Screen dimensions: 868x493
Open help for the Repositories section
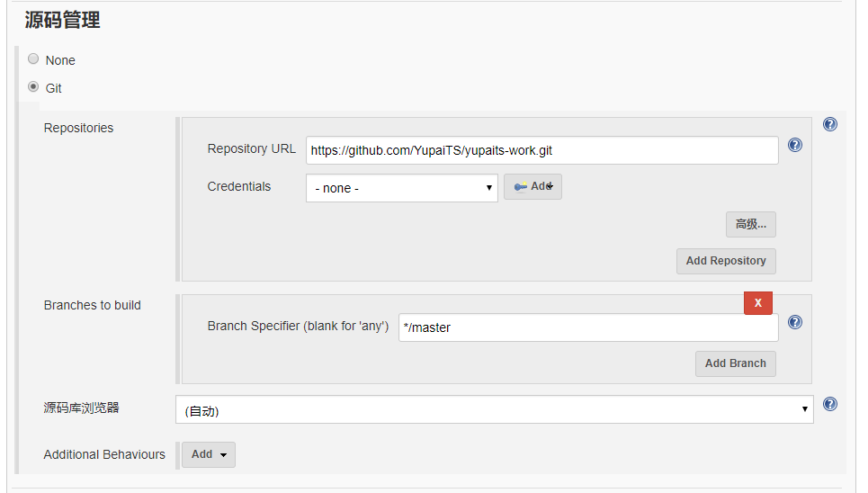[830, 125]
